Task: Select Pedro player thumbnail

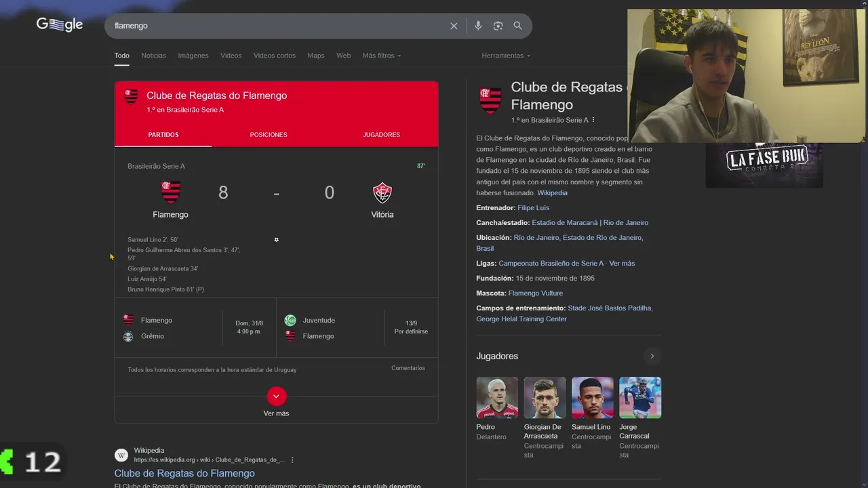Action: 497,398
